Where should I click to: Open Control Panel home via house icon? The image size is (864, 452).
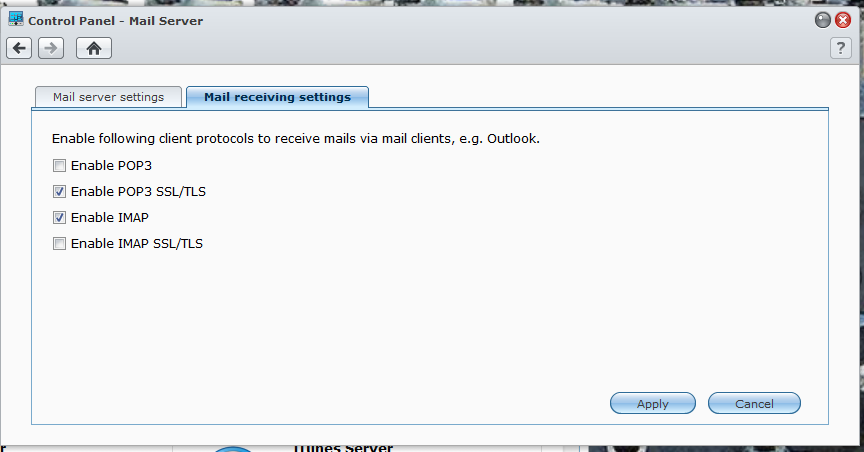coord(94,49)
